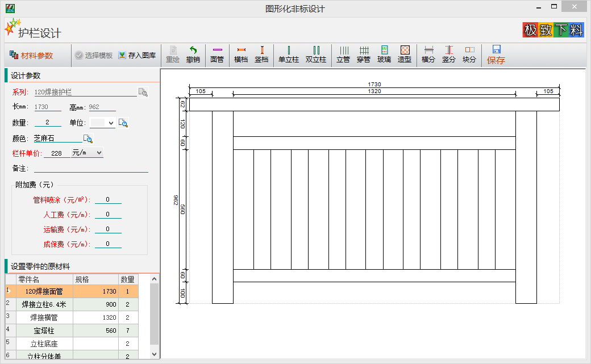Image resolution: width=591 pixels, height=364 pixels.
Task: Apply 竖分 vertical split
Action: pos(449,55)
